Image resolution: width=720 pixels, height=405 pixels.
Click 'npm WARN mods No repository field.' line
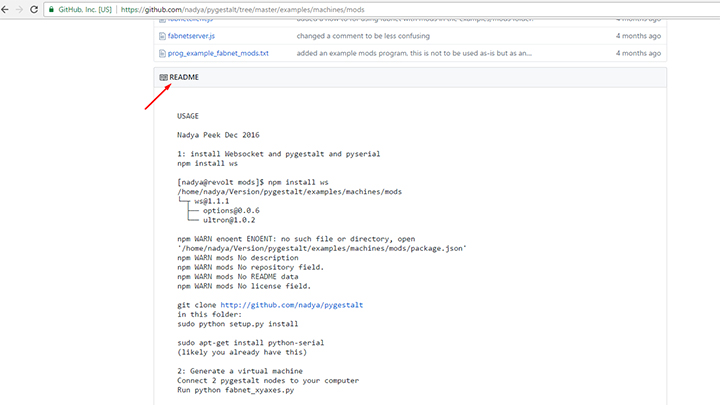[x=250, y=267]
